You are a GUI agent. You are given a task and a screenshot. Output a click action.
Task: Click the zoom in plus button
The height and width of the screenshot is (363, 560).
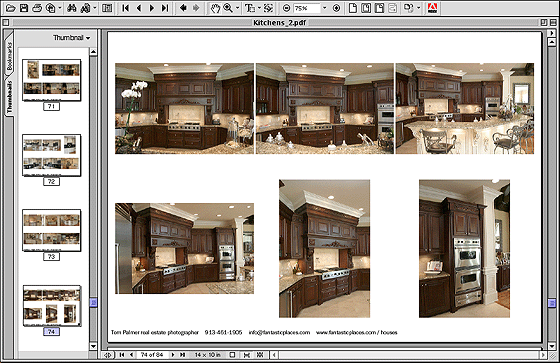336,8
